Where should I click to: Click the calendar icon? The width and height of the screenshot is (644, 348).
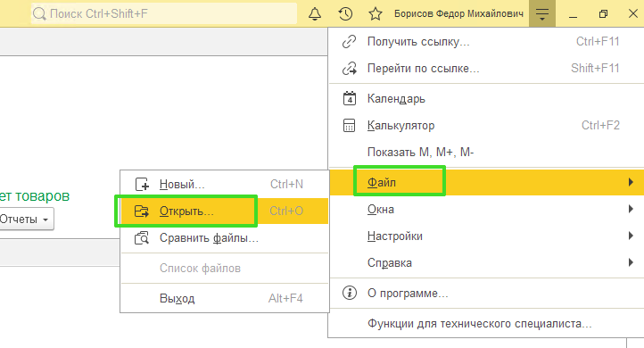349,99
